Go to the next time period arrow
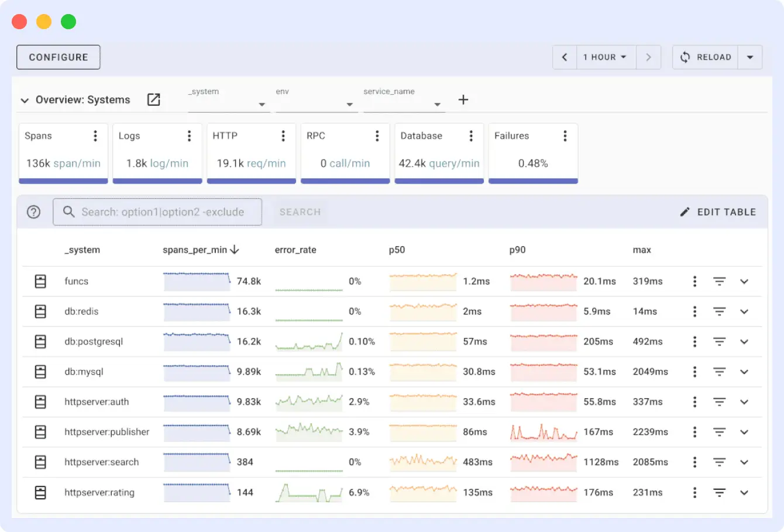 click(648, 57)
